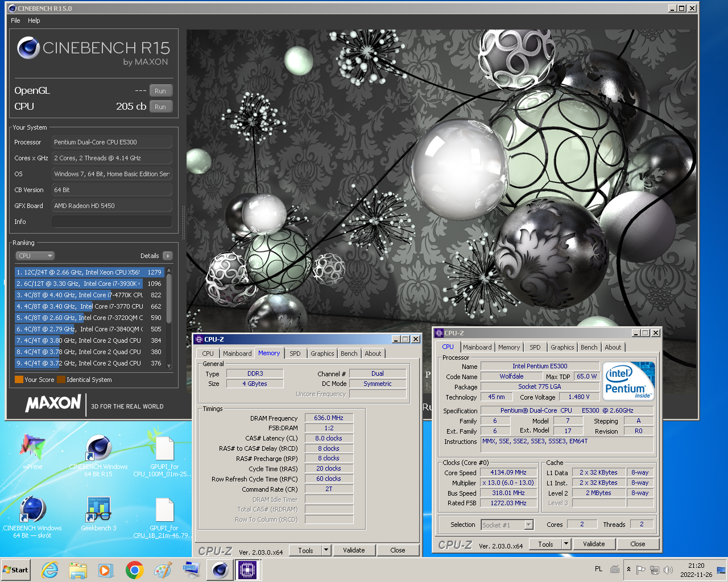Open SPD tab in left CPU-Z window
Screen dimensions: 728x582
[295, 354]
